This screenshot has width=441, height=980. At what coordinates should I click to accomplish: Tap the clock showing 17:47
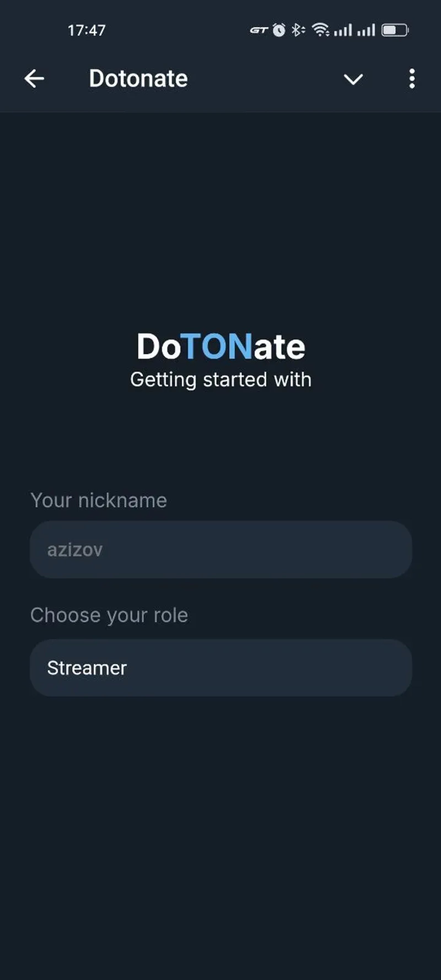(x=85, y=30)
